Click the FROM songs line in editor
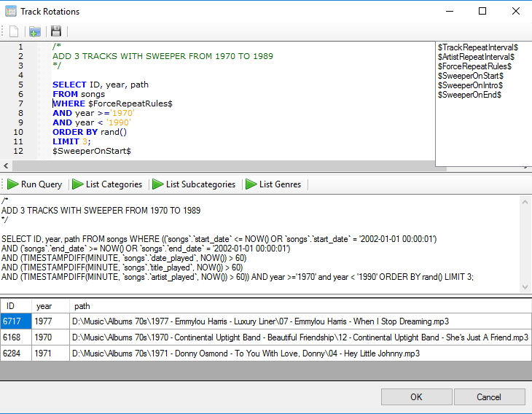532x414 pixels. (x=79, y=94)
